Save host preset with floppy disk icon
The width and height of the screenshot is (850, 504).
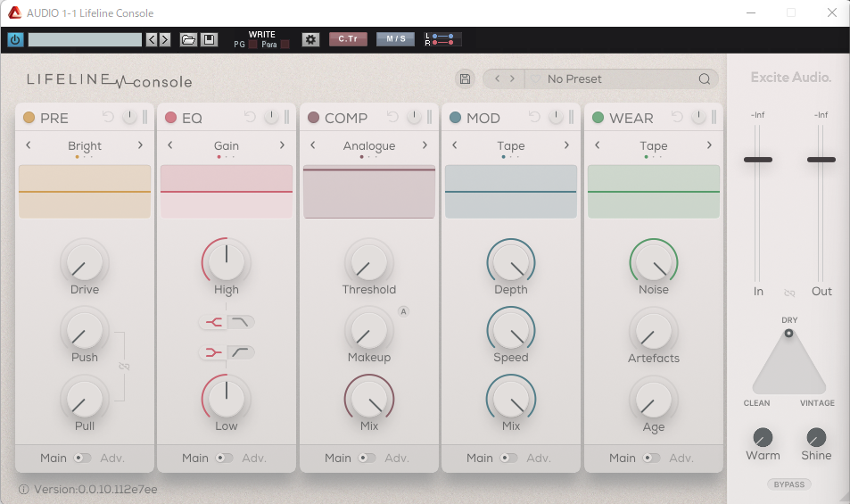[209, 39]
